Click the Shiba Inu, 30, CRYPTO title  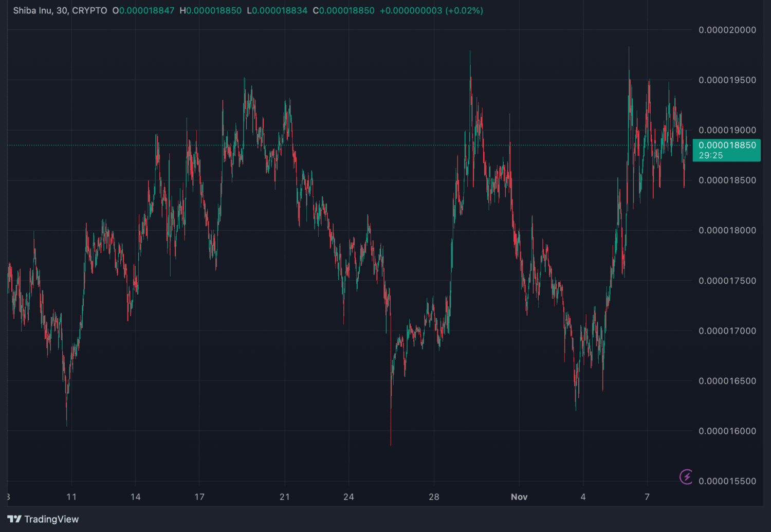(x=60, y=11)
